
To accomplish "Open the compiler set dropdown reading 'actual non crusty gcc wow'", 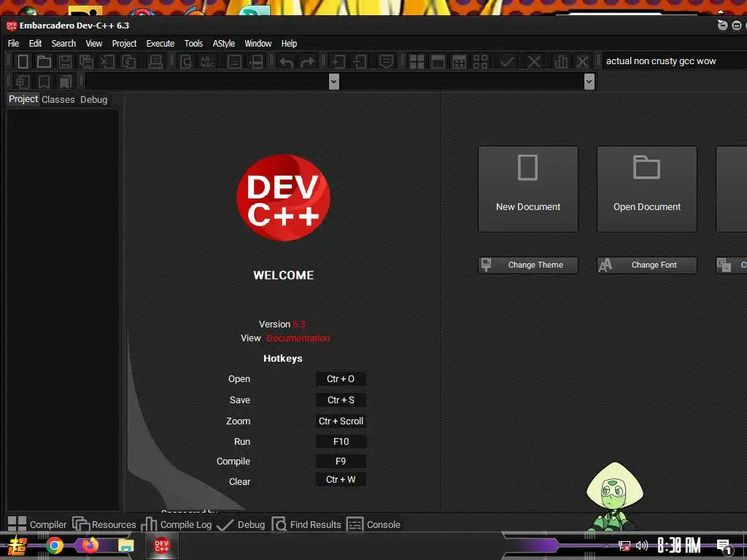I will [674, 61].
